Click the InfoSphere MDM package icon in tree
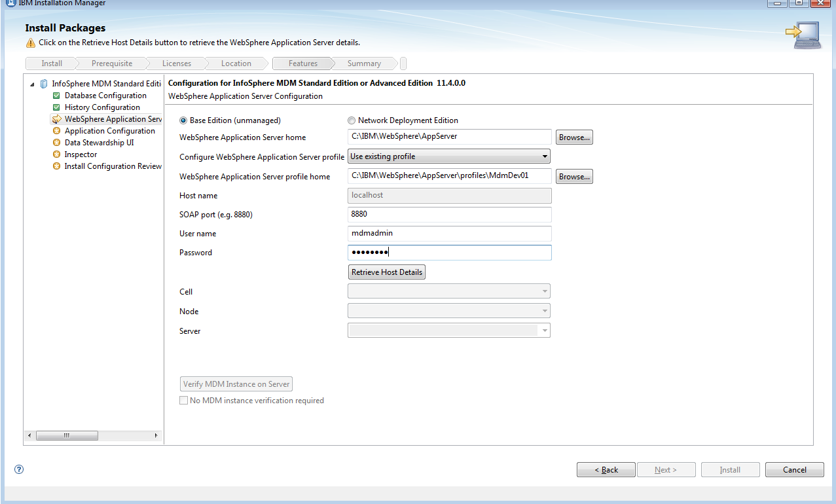Image resolution: width=836 pixels, height=504 pixels. tap(44, 84)
